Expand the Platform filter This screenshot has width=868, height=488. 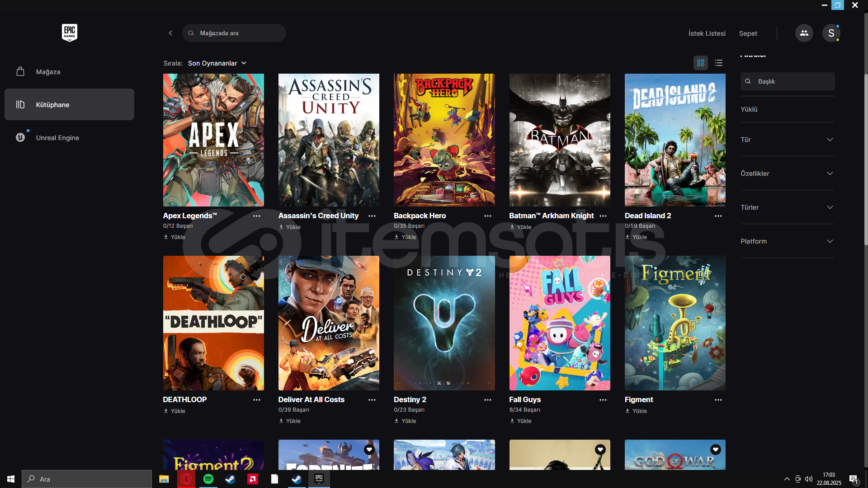coord(787,241)
